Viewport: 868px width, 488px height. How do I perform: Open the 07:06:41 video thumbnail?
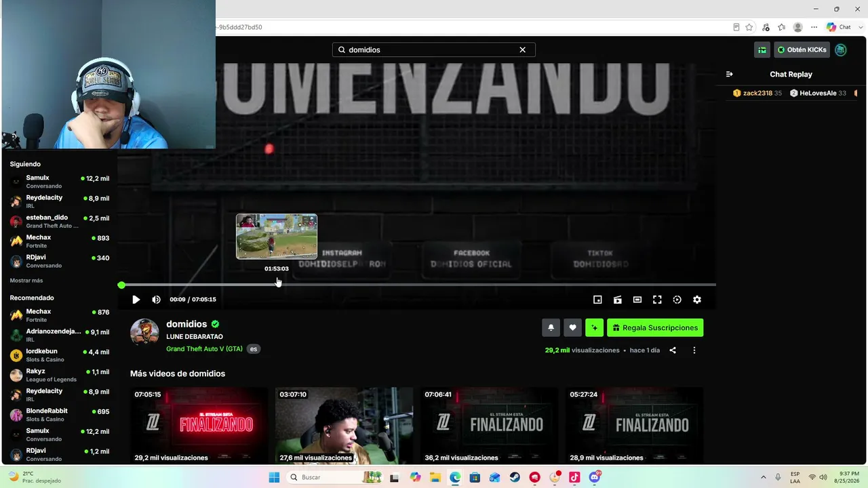click(489, 426)
